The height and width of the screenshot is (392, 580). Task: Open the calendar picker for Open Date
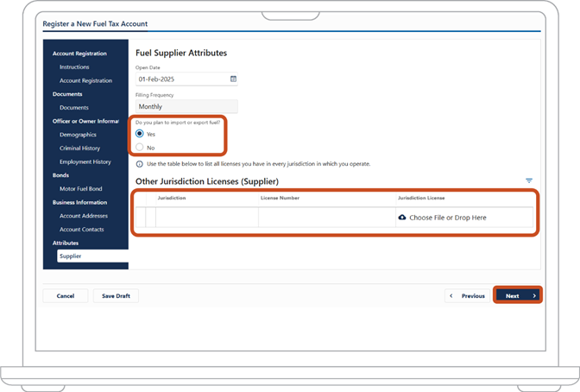coord(233,79)
